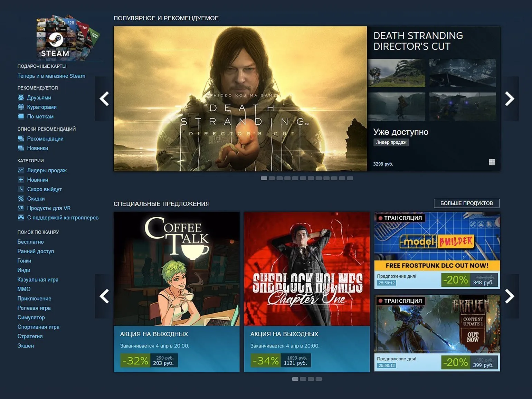The image size is (532, 399).
Task: Click the БОЛЬШЕ ПРОДУКТОВ button
Action: pos(466,203)
